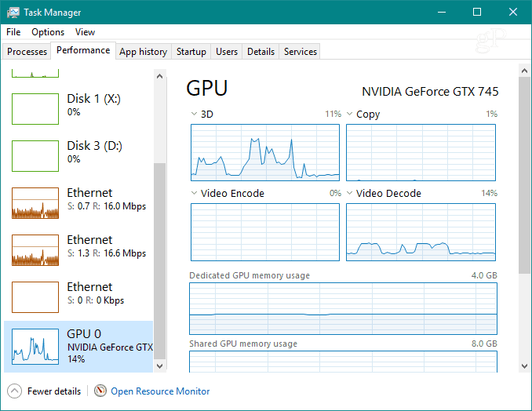Open the View menu
This screenshot has height=411, width=532.
pyautogui.click(x=85, y=32)
